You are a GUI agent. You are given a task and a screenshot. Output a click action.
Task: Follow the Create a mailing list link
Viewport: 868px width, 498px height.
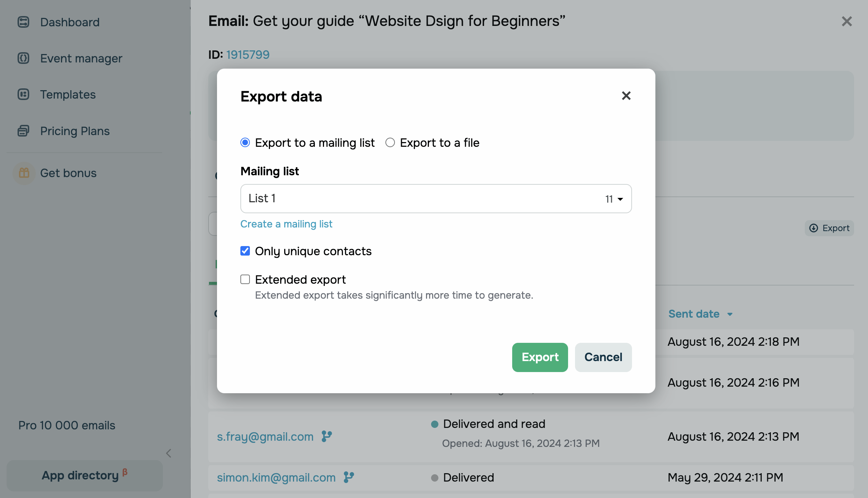(286, 224)
